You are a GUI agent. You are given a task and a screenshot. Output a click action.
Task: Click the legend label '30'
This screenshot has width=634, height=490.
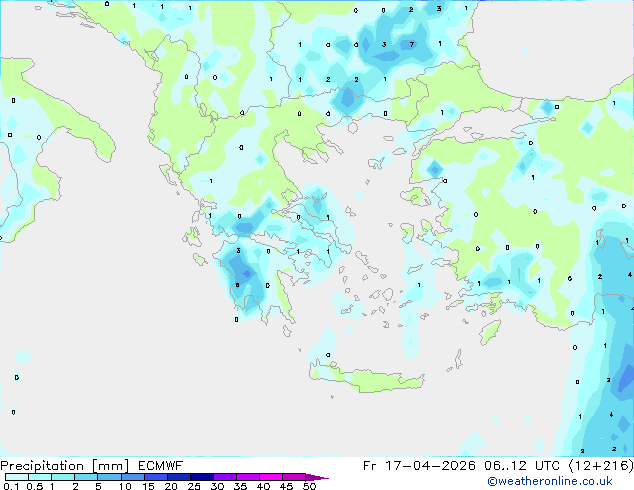click(217, 486)
